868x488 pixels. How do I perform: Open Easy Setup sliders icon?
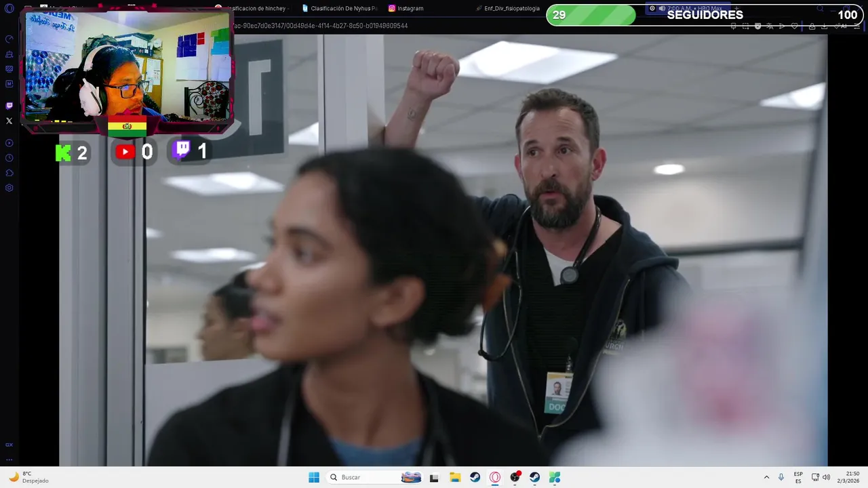click(x=857, y=26)
